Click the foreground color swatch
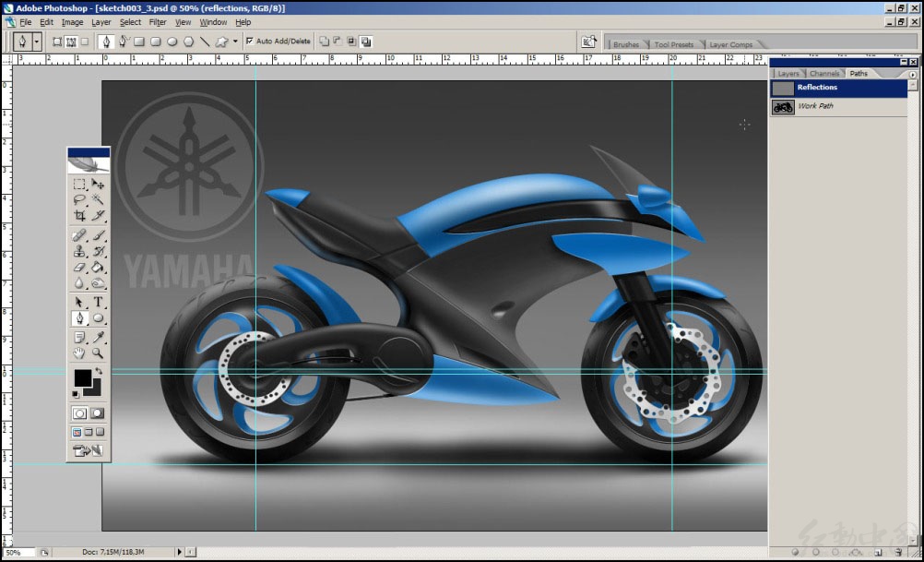This screenshot has height=562, width=924. pyautogui.click(x=82, y=377)
